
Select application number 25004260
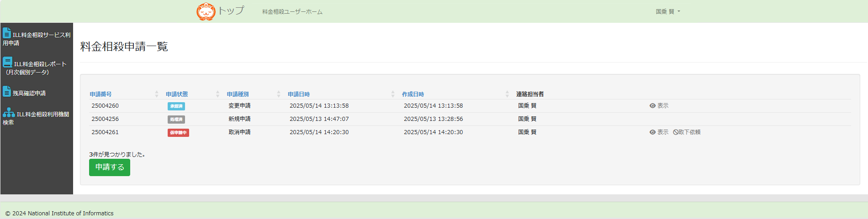click(x=105, y=106)
